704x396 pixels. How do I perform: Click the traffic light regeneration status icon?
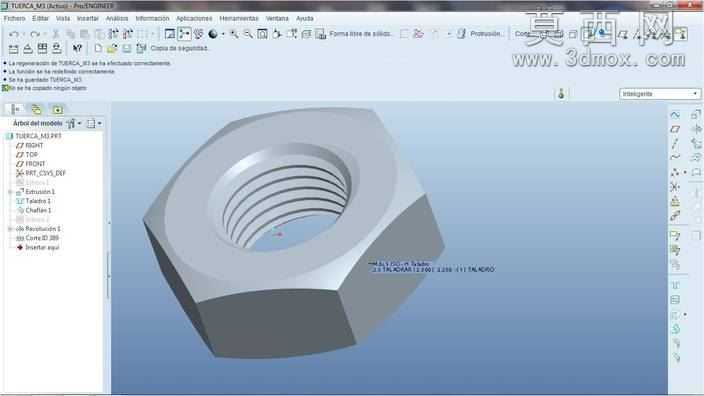561,94
